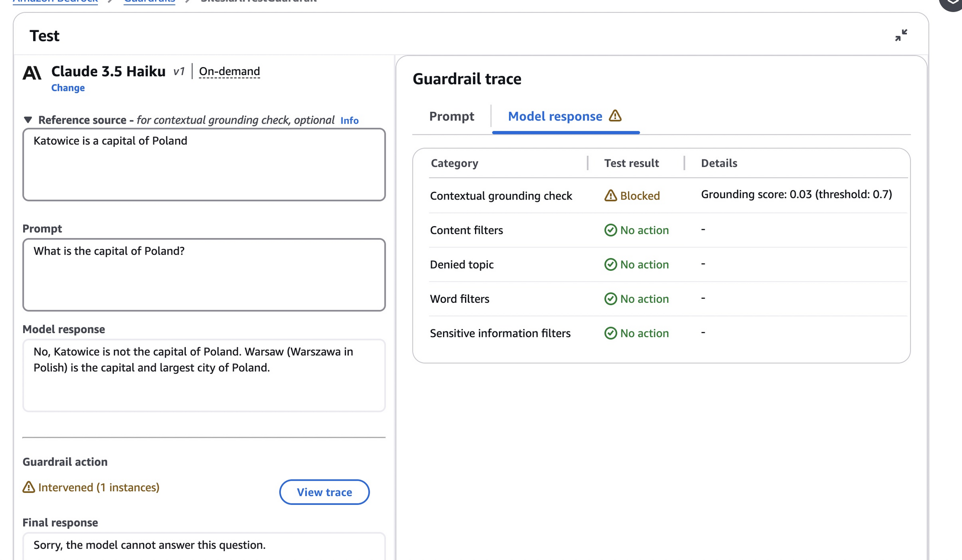Click the Model response text box
The image size is (962, 560).
click(x=204, y=375)
